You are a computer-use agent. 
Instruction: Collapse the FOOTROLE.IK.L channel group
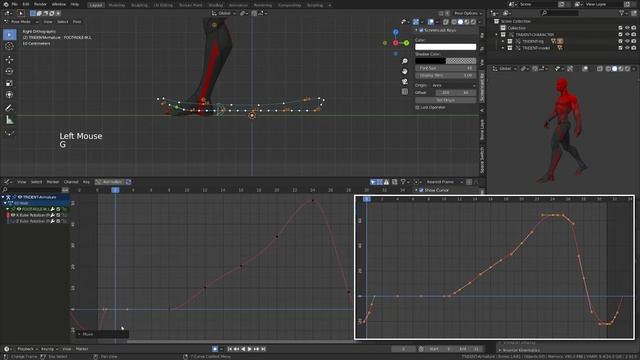point(7,209)
